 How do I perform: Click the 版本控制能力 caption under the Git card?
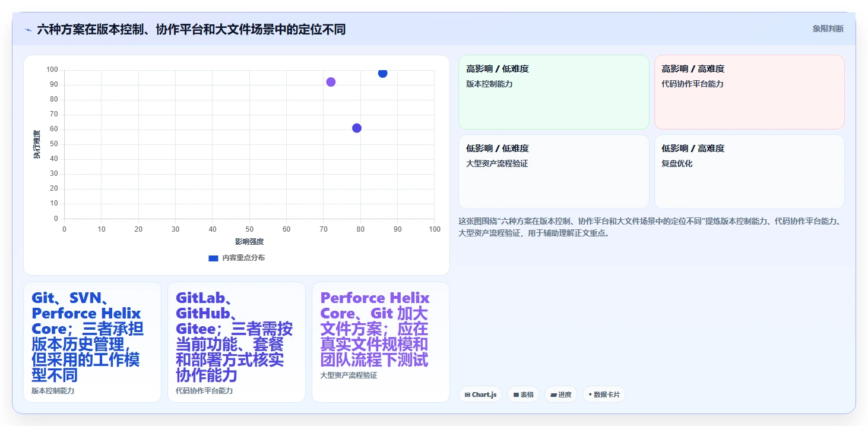coord(53,391)
